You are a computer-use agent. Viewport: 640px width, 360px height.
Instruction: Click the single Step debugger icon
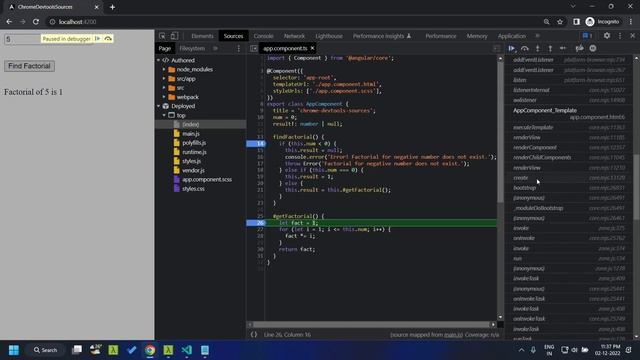(x=563, y=49)
